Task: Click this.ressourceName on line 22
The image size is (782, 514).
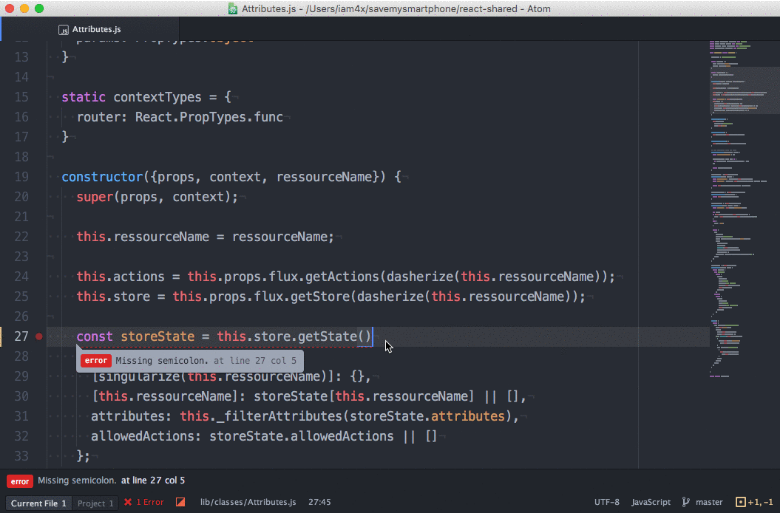Action: pos(143,237)
